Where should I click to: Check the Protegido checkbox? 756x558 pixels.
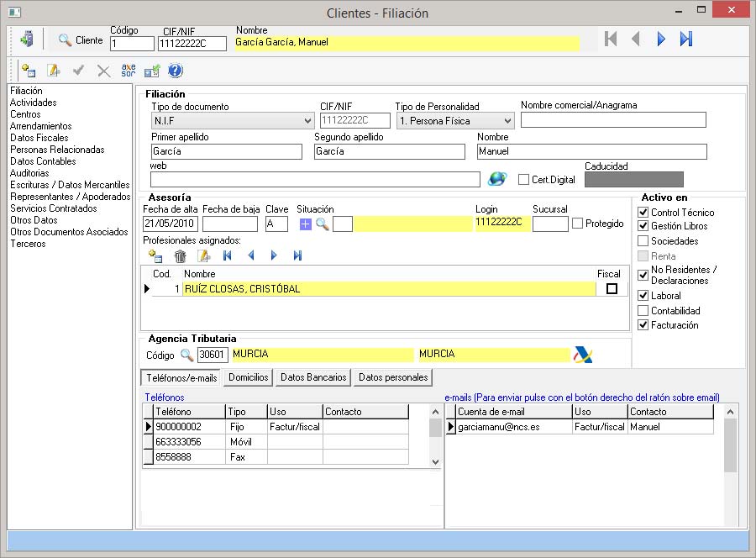click(577, 224)
